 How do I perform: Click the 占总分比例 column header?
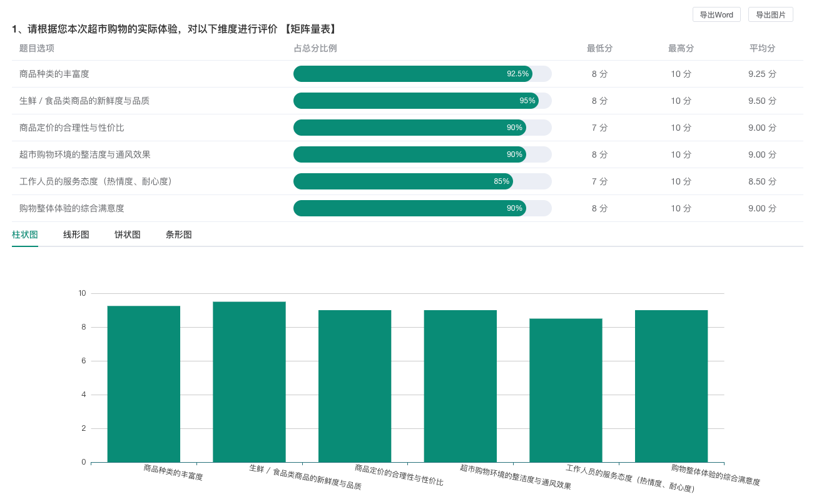pos(315,48)
